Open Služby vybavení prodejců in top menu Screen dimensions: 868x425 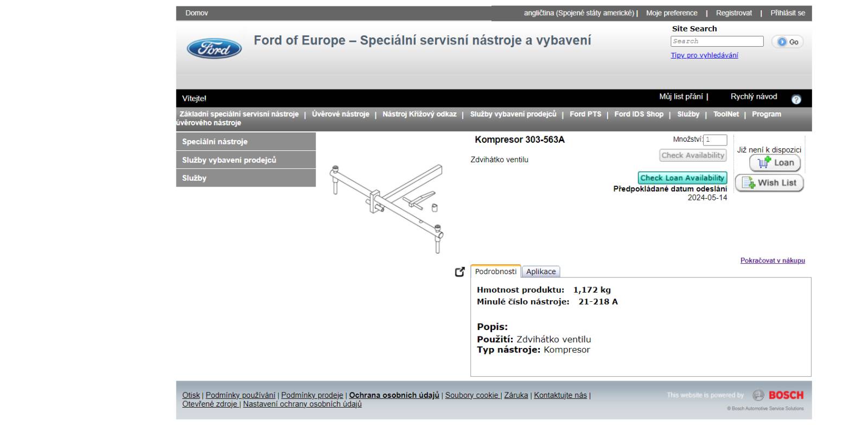point(513,114)
